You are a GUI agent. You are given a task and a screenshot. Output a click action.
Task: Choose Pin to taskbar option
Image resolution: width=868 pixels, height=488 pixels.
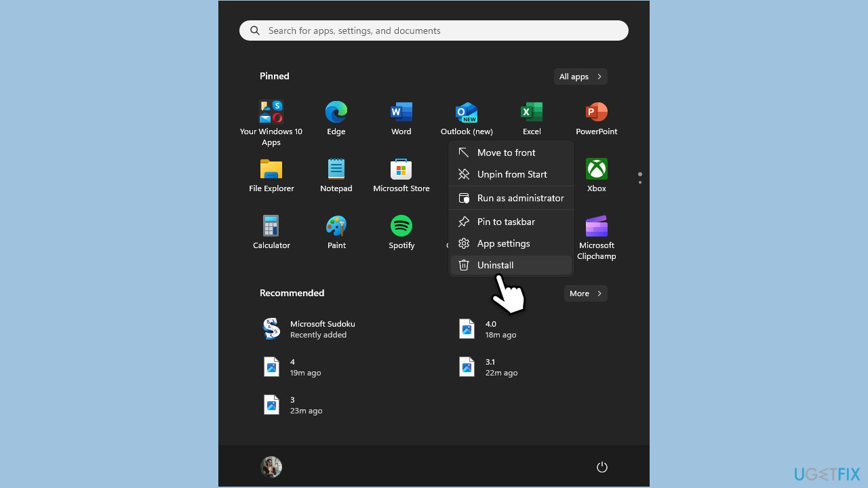point(511,222)
